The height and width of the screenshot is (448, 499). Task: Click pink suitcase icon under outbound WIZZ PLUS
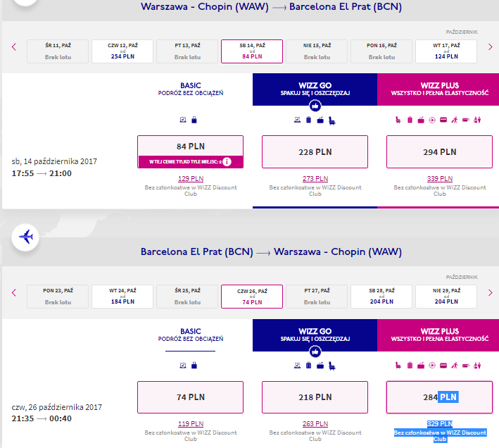coord(410,120)
